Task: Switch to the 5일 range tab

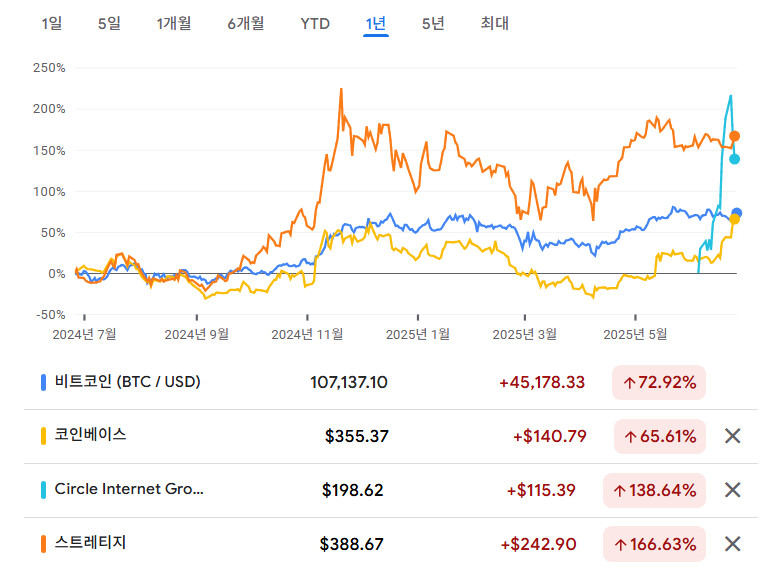Action: [109, 23]
